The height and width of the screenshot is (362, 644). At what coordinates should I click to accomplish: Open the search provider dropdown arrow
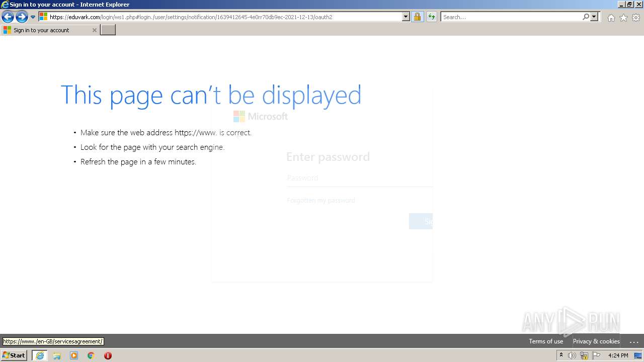[594, 17]
